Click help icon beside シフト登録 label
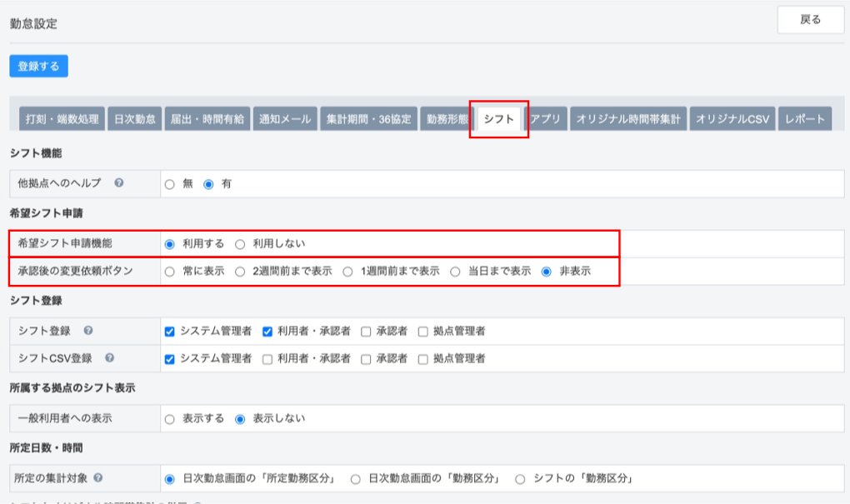Image resolution: width=850 pixels, height=504 pixels. [88, 331]
